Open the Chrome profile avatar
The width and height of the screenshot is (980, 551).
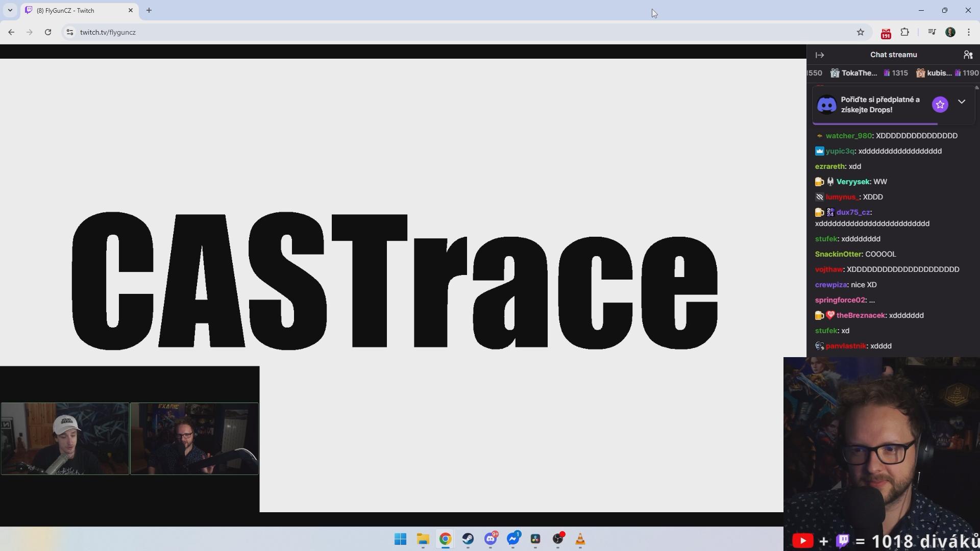point(950,32)
